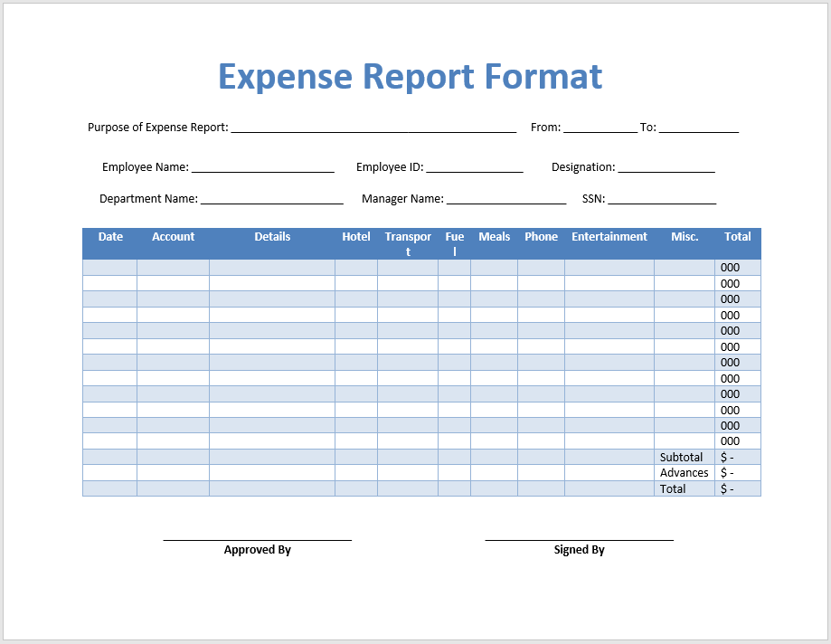
Task: Click the Employee ID entry line
Action: (x=477, y=169)
